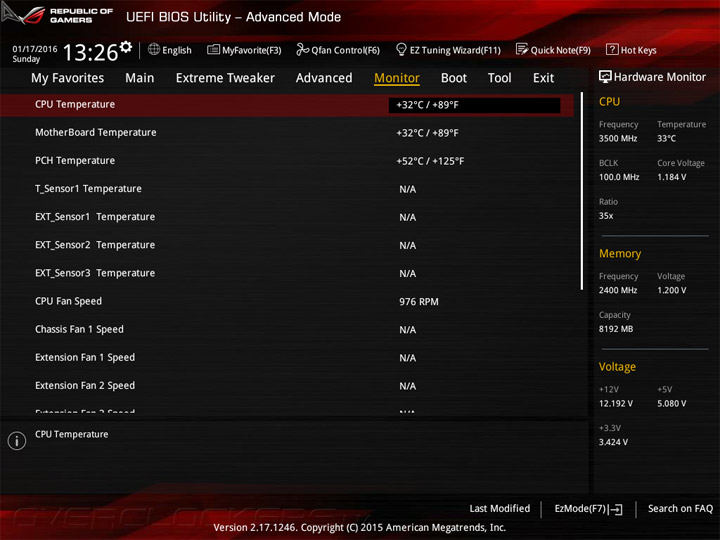The image size is (720, 540).
Task: Open the Advanced tab
Action: click(324, 78)
